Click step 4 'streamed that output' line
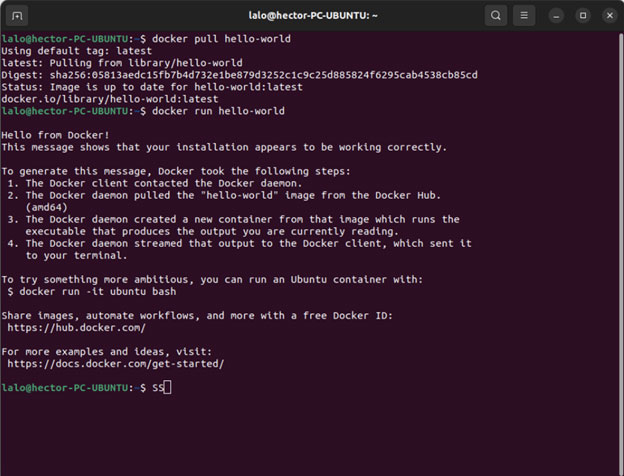Screen dimensions: 624x476 coord(239,243)
